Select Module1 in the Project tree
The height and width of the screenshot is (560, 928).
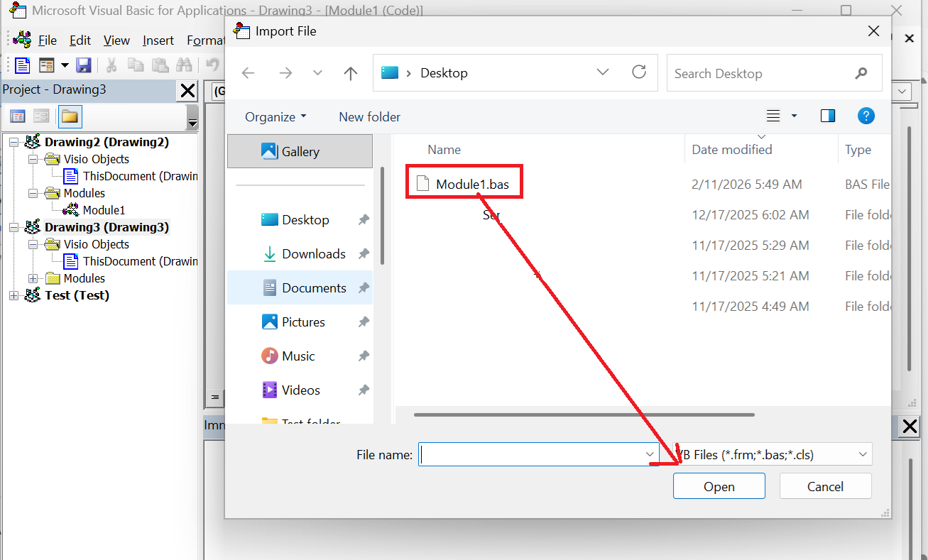[x=104, y=210]
